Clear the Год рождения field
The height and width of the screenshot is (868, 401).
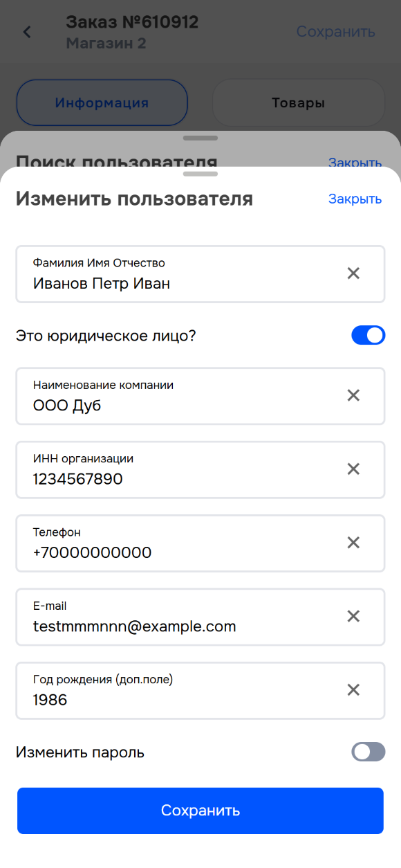[353, 690]
